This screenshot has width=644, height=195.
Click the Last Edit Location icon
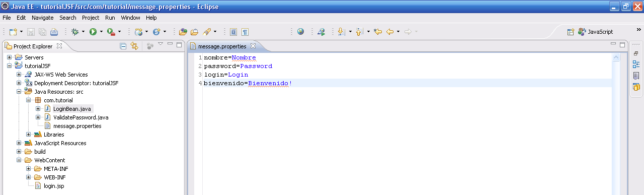[378, 32]
